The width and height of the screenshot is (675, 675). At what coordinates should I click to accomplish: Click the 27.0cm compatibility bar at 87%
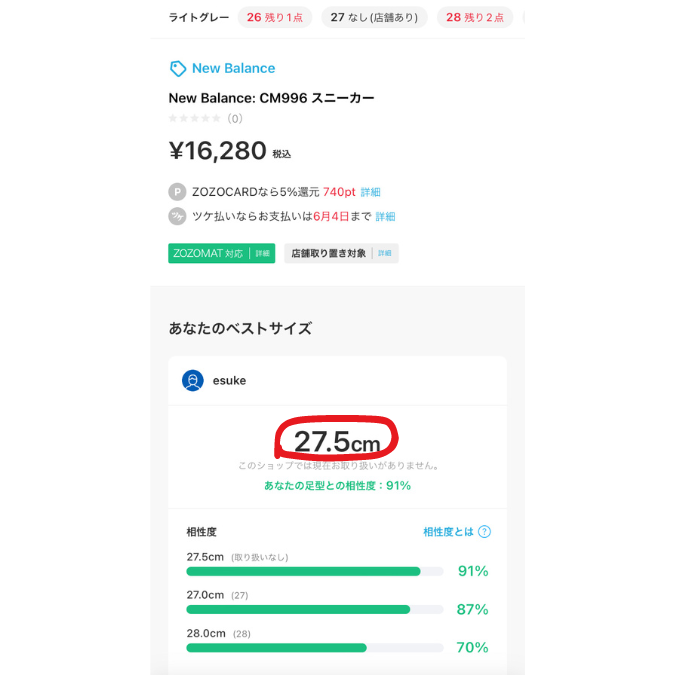(315, 609)
